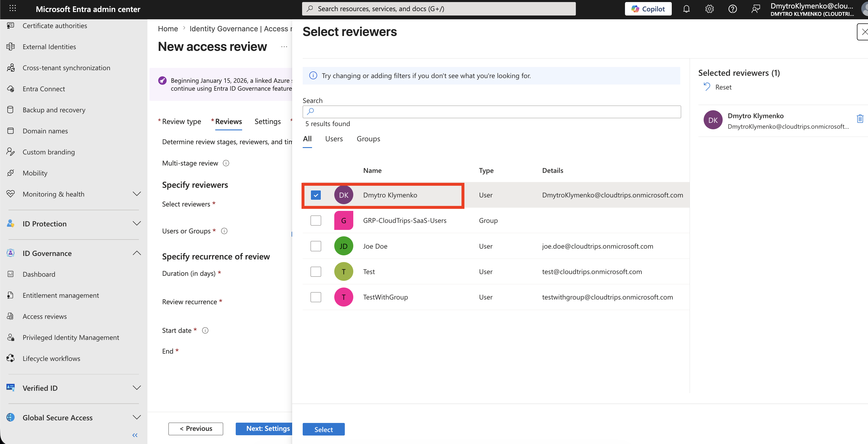Click the Joe Doe JD avatar
868x444 pixels.
point(343,246)
